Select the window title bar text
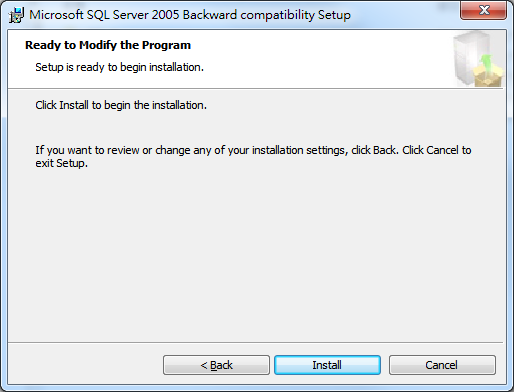This screenshot has height=392, width=514. 190,15
